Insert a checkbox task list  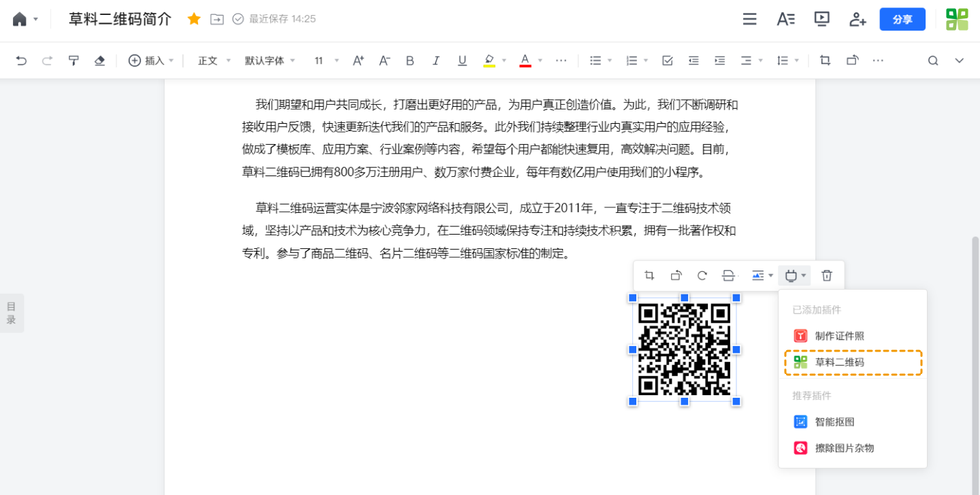point(668,61)
